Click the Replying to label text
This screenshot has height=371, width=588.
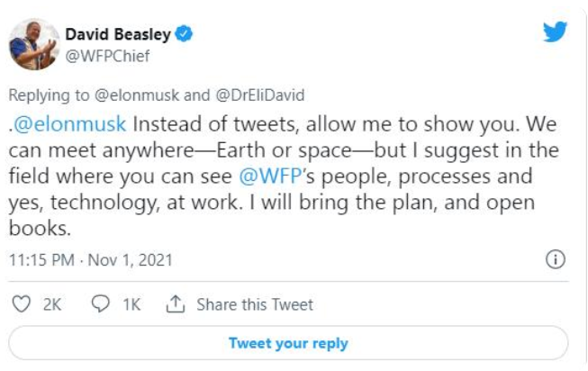pos(49,95)
